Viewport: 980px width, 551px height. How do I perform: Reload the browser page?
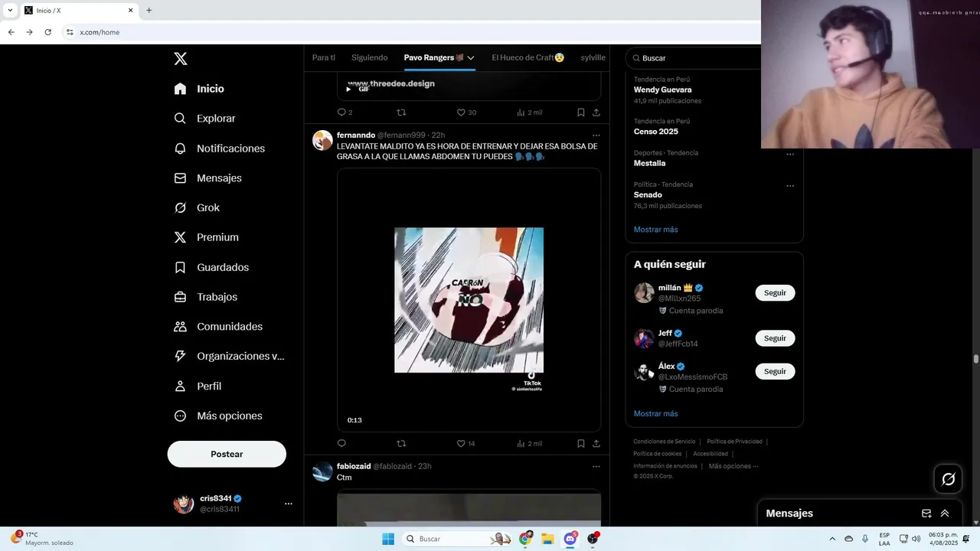coord(47,32)
